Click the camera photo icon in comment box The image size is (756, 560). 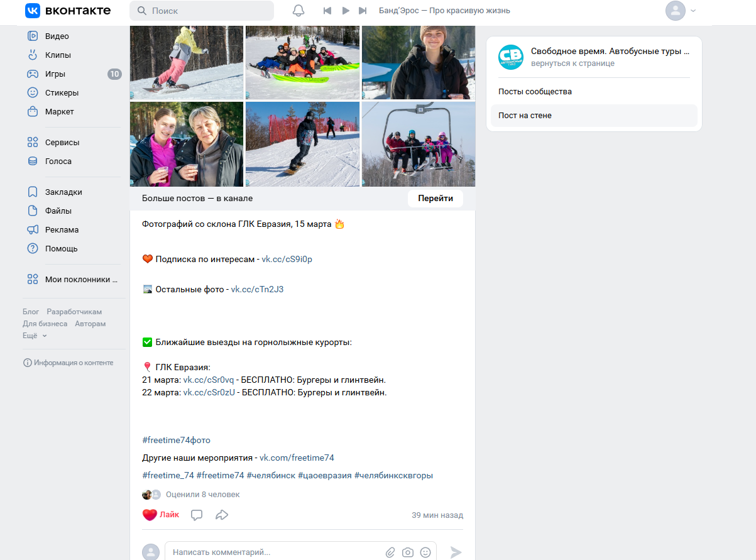click(408, 552)
